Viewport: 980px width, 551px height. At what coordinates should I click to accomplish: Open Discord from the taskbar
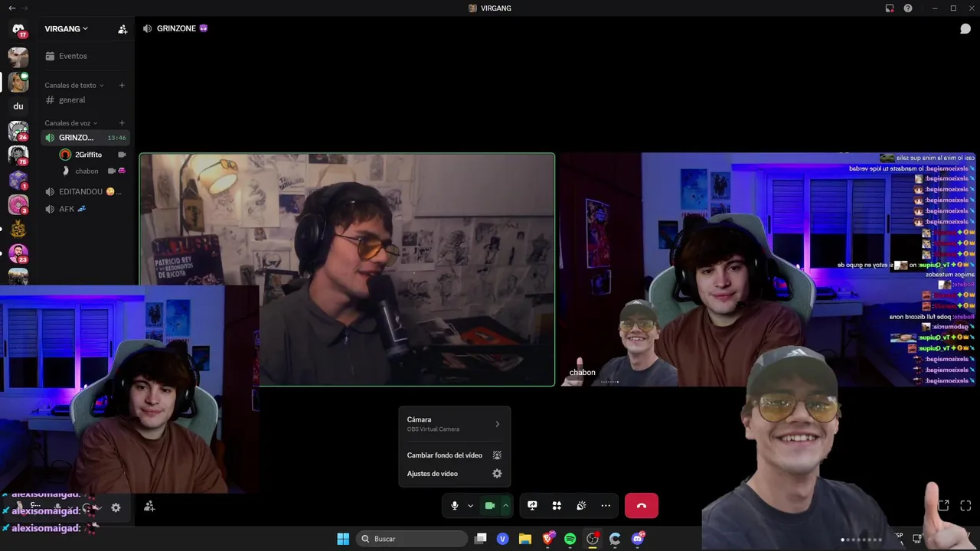tap(638, 539)
